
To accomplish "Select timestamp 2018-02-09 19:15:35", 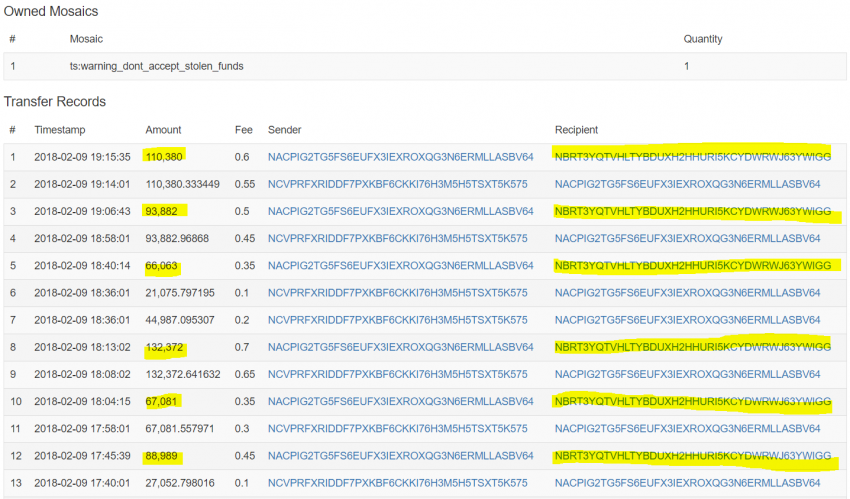I will [82, 157].
